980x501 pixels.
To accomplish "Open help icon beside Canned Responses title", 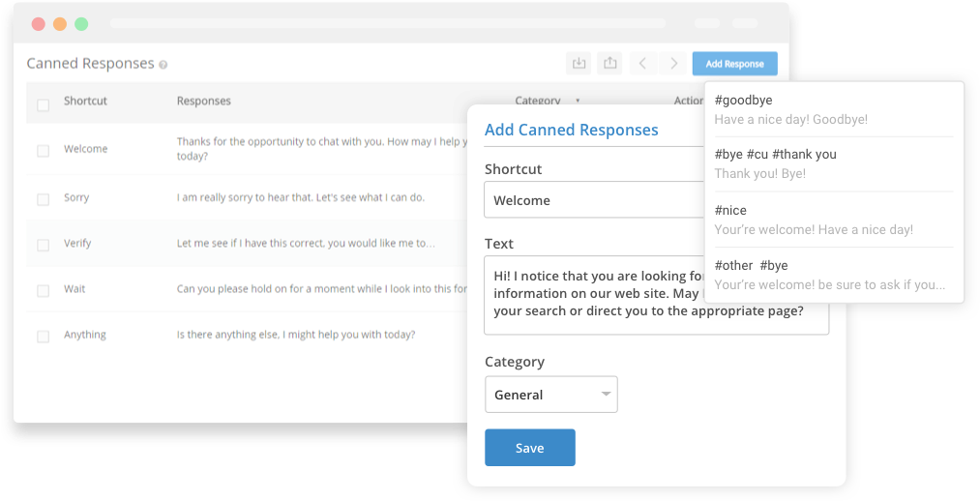I will 163,65.
